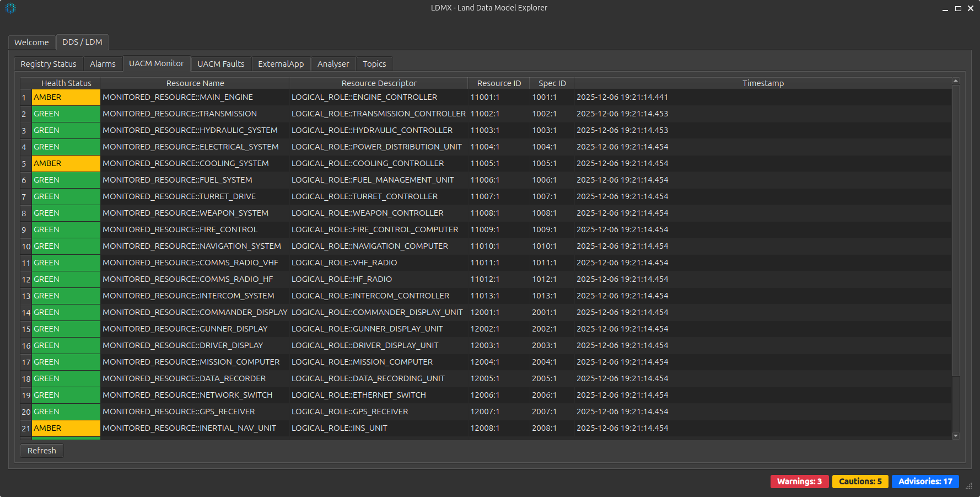Go to the Welcome tab
This screenshot has width=980, height=497.
31,42
